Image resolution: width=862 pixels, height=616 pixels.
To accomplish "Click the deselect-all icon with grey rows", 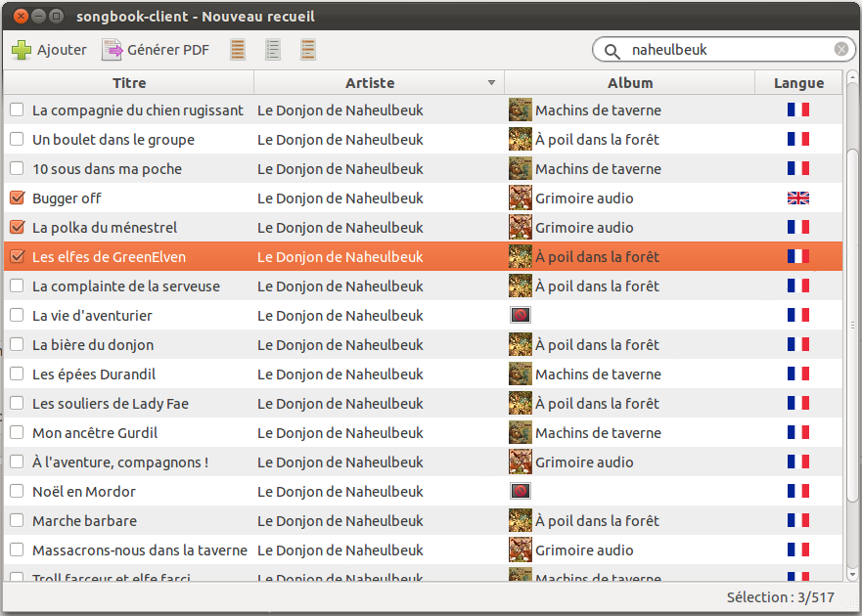I will point(273,50).
